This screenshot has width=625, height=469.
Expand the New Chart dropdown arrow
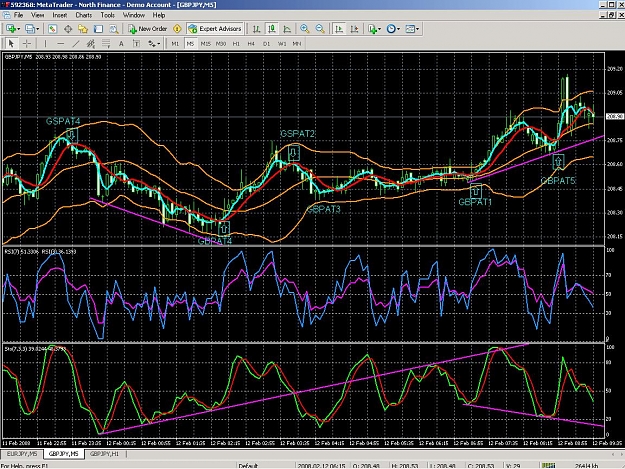click(x=18, y=29)
